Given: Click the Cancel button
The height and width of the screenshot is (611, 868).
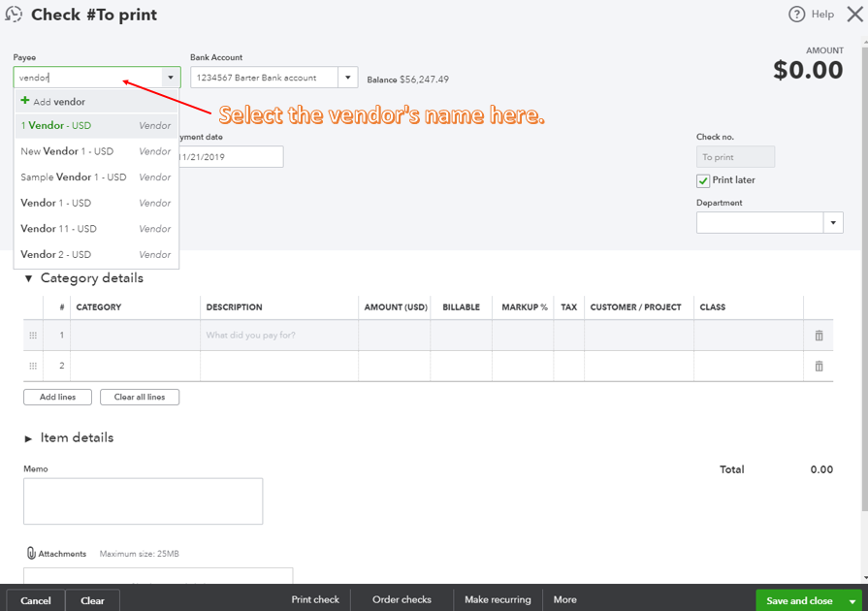Looking at the screenshot, I should pos(36,600).
